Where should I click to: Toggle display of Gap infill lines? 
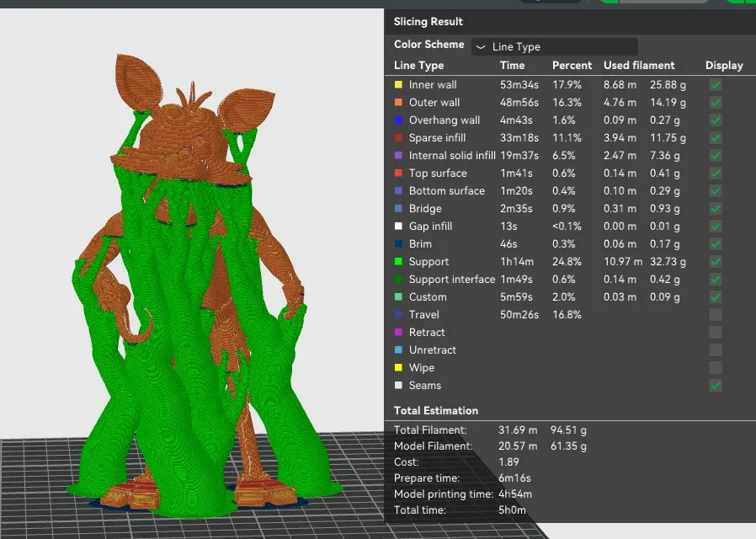[716, 226]
